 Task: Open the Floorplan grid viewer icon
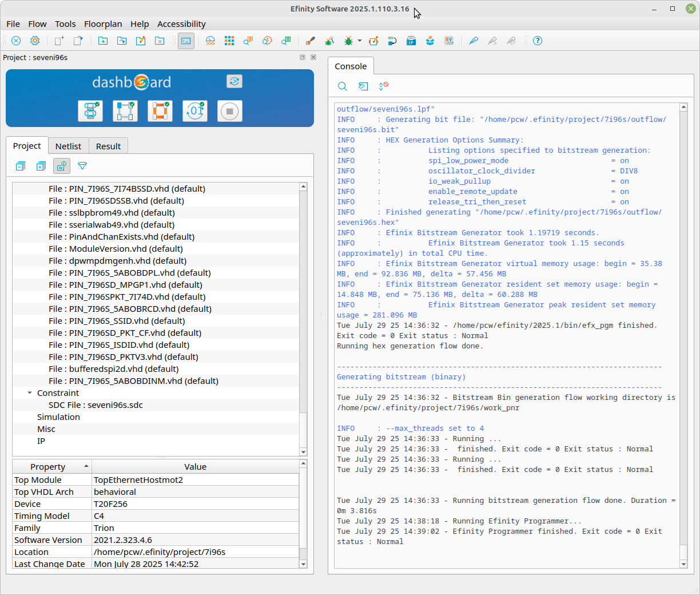point(229,41)
